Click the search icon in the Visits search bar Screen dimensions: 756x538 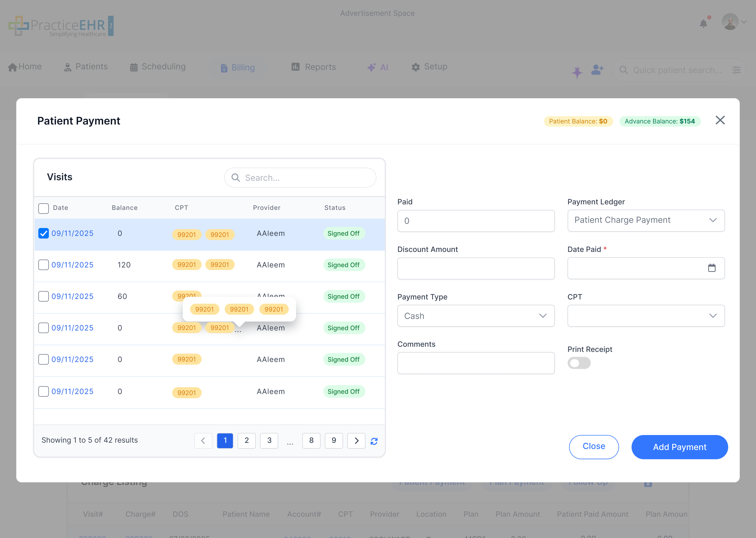point(235,178)
